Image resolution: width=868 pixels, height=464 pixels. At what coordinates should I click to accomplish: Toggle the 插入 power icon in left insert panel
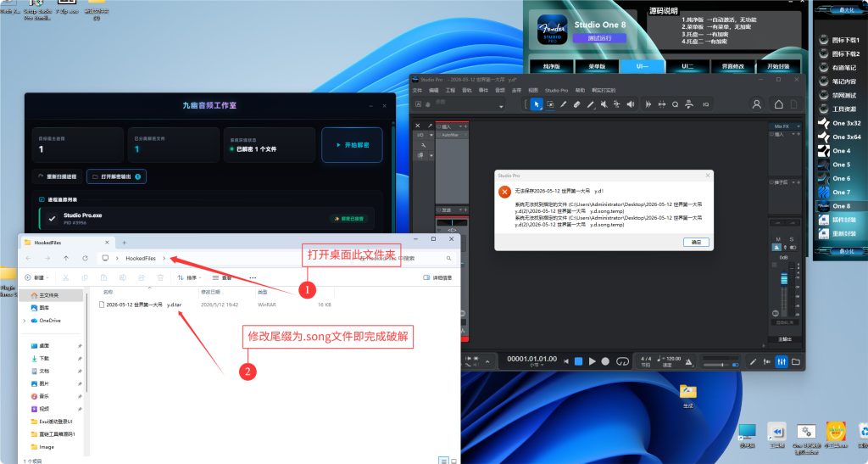439,126
